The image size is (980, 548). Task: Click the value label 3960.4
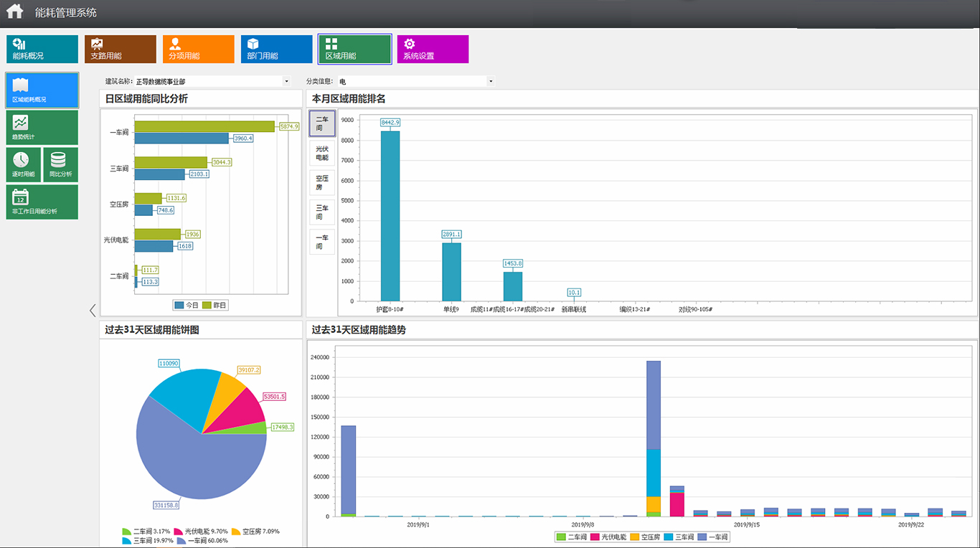242,138
